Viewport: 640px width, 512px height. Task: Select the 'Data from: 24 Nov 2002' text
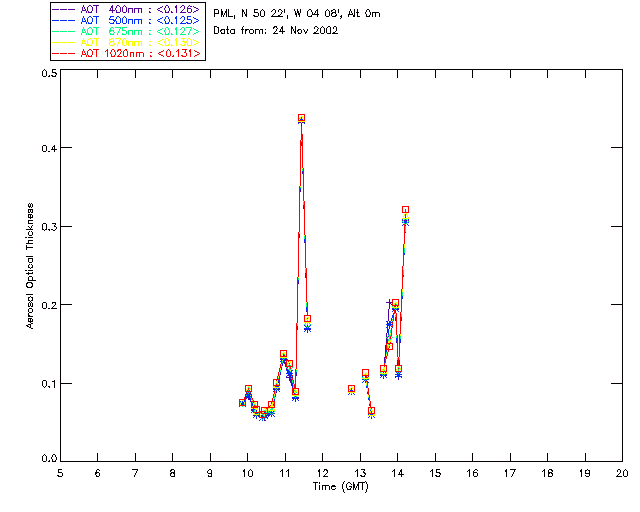[276, 30]
